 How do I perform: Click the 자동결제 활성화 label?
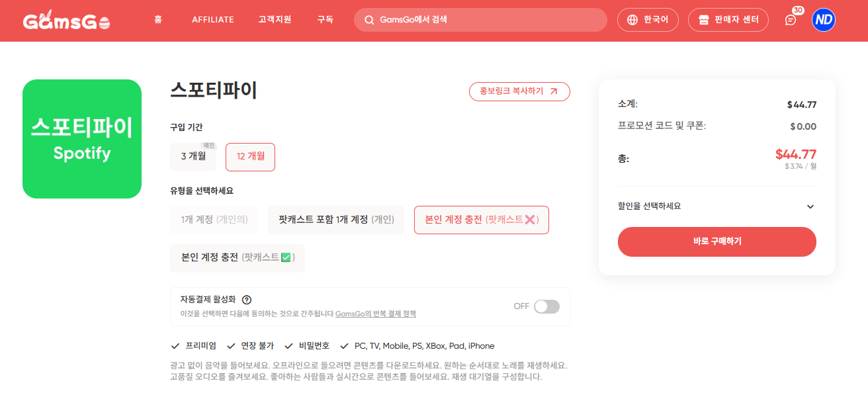coord(208,299)
